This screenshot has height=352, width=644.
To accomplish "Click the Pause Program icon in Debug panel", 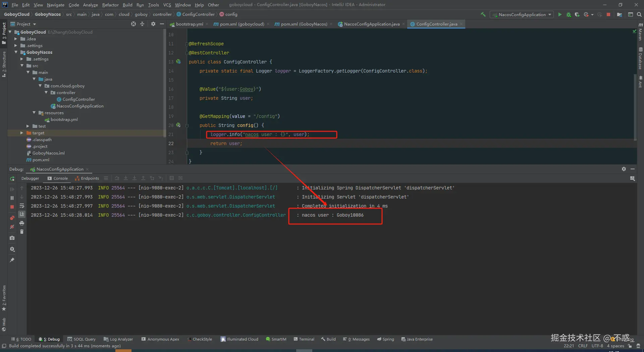I will coord(12,198).
